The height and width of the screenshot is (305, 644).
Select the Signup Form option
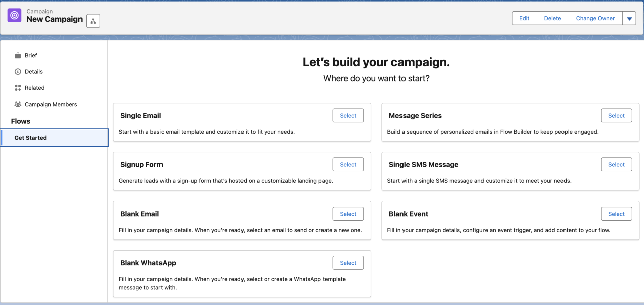(x=348, y=164)
